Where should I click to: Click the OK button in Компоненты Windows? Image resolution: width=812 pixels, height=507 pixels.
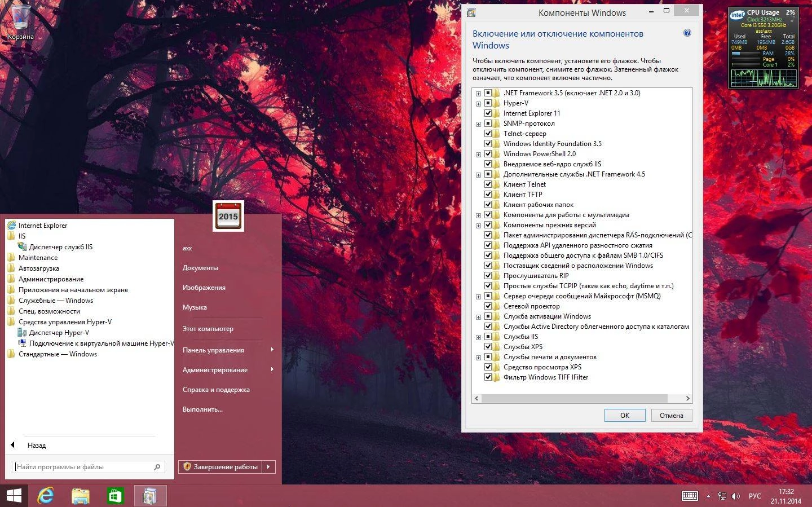tap(625, 415)
